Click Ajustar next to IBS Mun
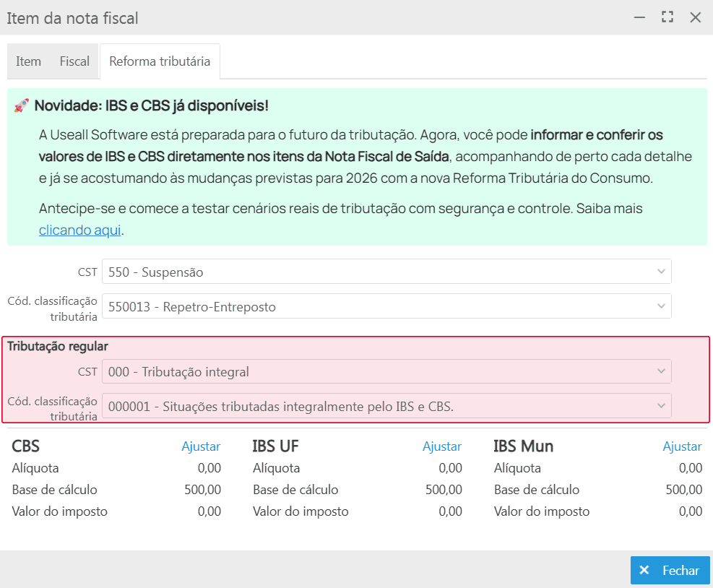Viewport: 713px width, 588px height. [x=682, y=446]
